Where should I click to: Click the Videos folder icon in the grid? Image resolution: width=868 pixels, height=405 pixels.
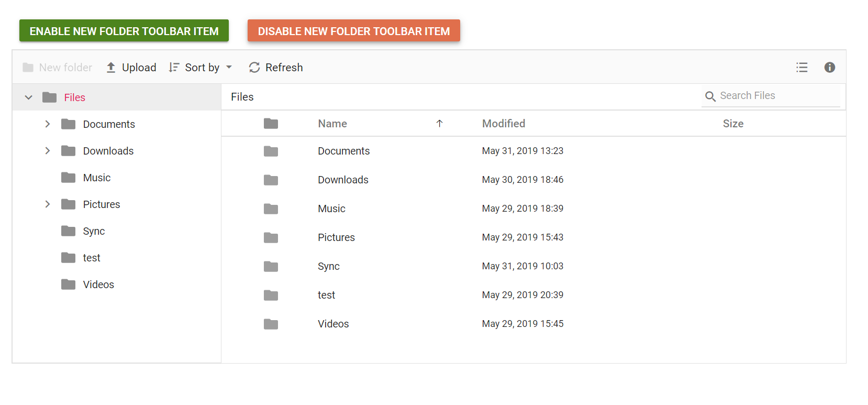click(x=271, y=324)
